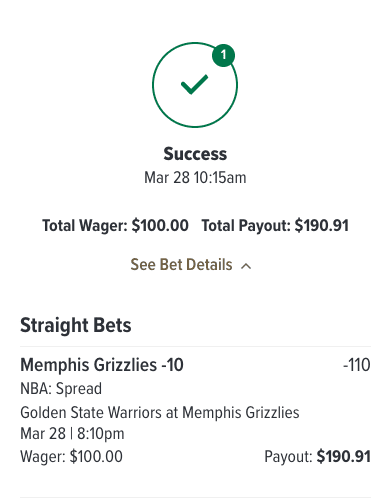Select the Memphis Grizzlies -10 bet title
Image resolution: width=389 pixels, height=498 pixels.
point(102,365)
